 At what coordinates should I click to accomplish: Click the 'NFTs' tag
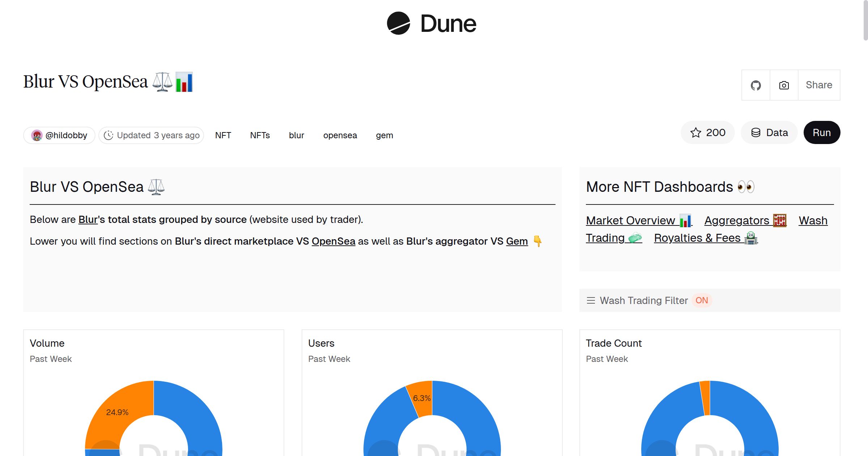coord(260,135)
